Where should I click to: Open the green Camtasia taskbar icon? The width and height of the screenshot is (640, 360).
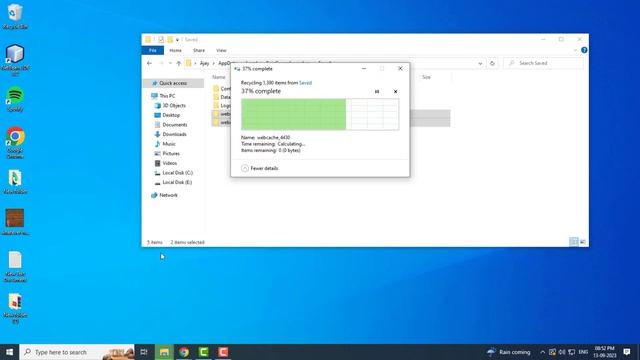point(203,352)
